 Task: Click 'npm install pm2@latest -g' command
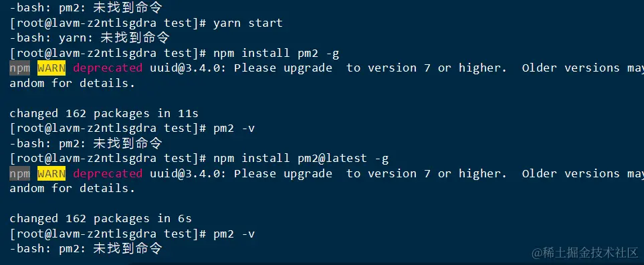tap(301, 158)
